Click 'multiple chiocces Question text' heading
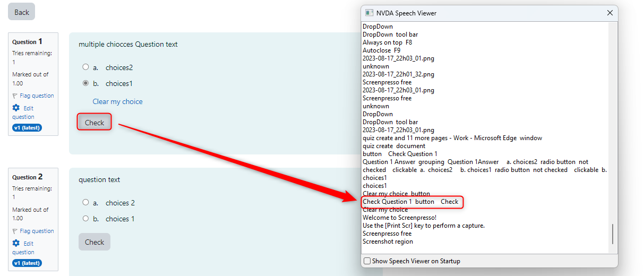 pos(128,44)
